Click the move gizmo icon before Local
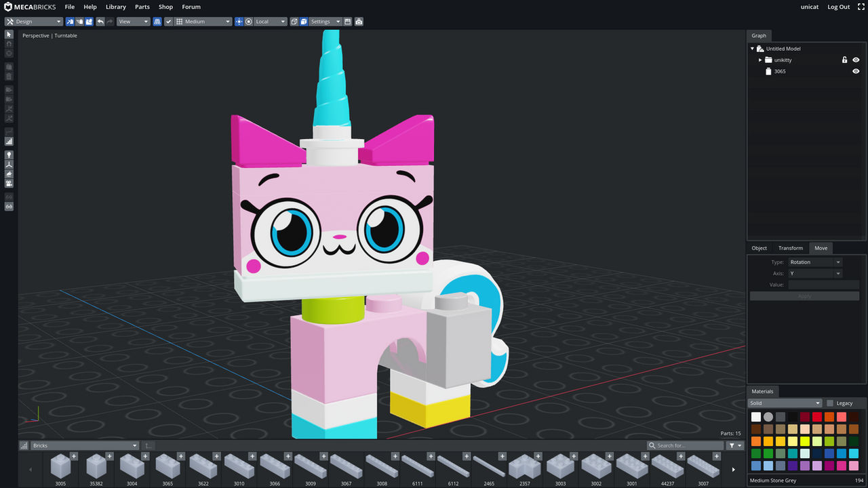Image resolution: width=868 pixels, height=488 pixels. [239, 22]
